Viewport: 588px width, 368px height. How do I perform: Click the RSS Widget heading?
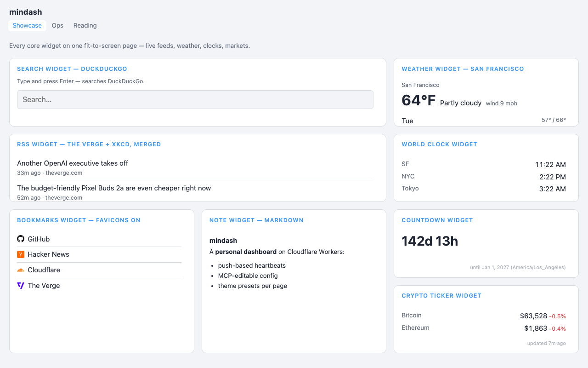point(89,144)
